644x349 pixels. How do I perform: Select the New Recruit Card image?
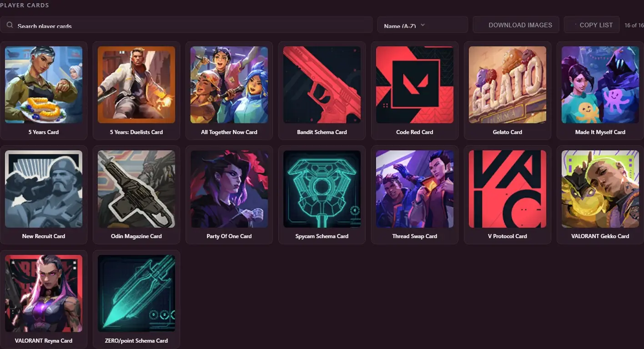click(x=44, y=189)
